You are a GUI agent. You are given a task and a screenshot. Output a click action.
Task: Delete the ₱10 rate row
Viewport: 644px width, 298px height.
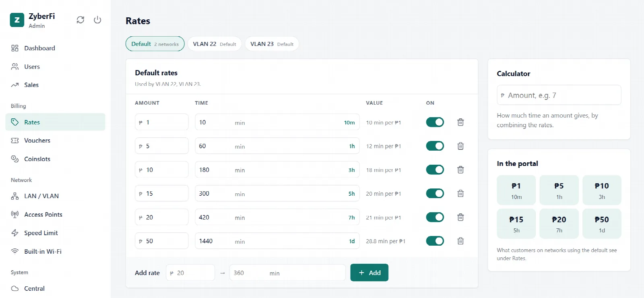click(x=460, y=170)
